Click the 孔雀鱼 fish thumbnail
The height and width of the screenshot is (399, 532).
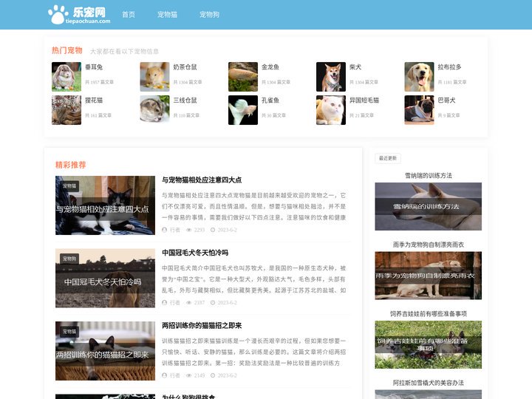click(243, 110)
